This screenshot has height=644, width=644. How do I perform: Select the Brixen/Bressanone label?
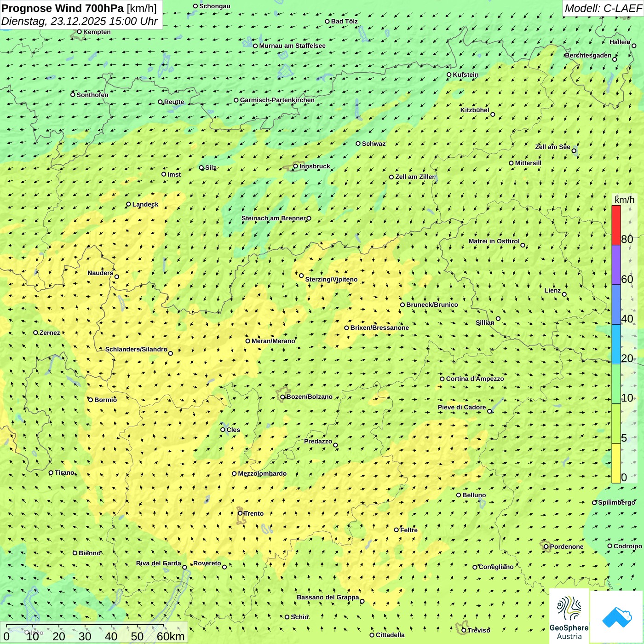tap(379, 328)
